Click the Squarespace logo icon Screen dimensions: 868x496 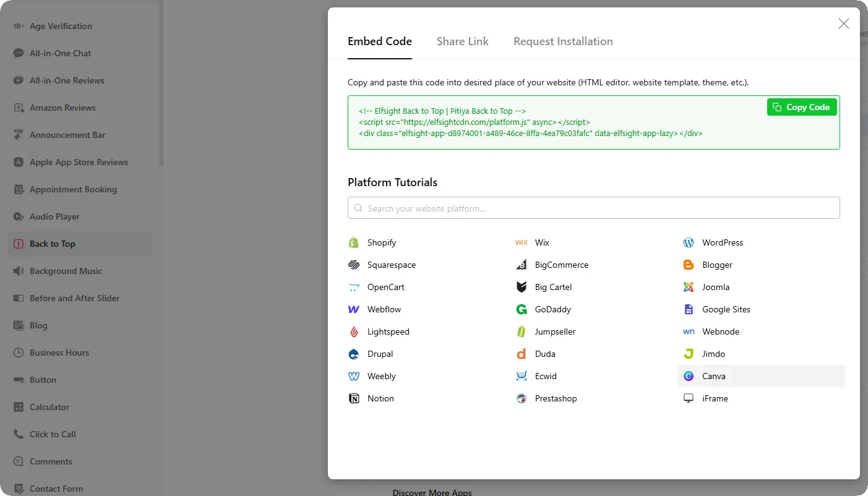[354, 265]
